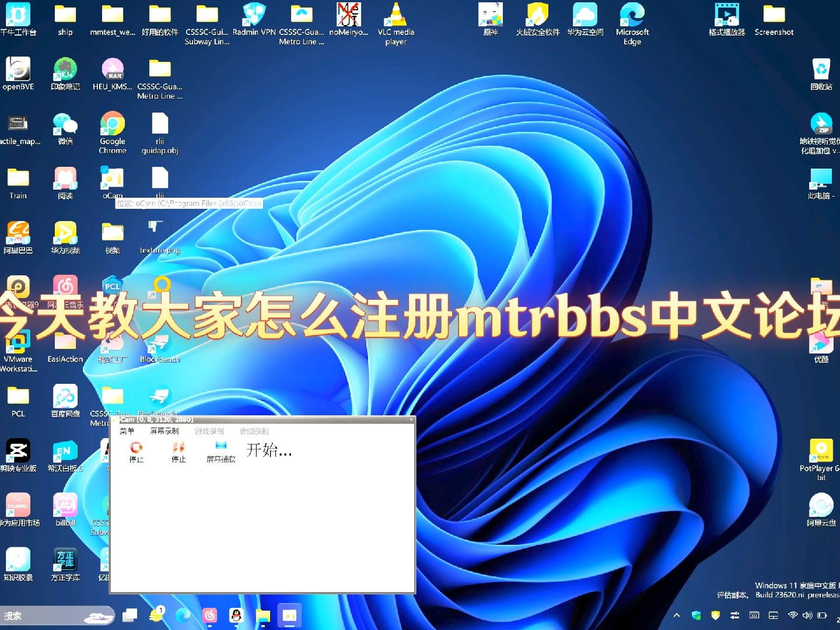Select the 好用的软件 folder
The image size is (840, 630).
(160, 19)
